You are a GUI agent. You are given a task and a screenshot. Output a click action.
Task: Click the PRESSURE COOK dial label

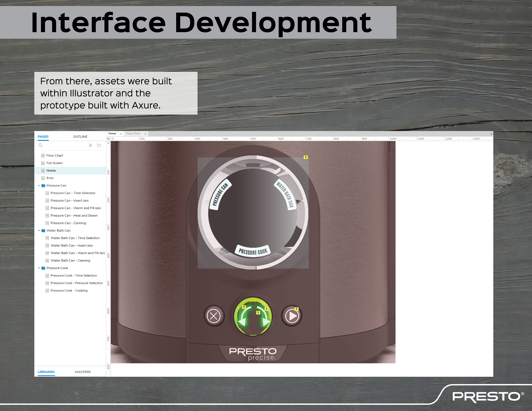pyautogui.click(x=253, y=251)
